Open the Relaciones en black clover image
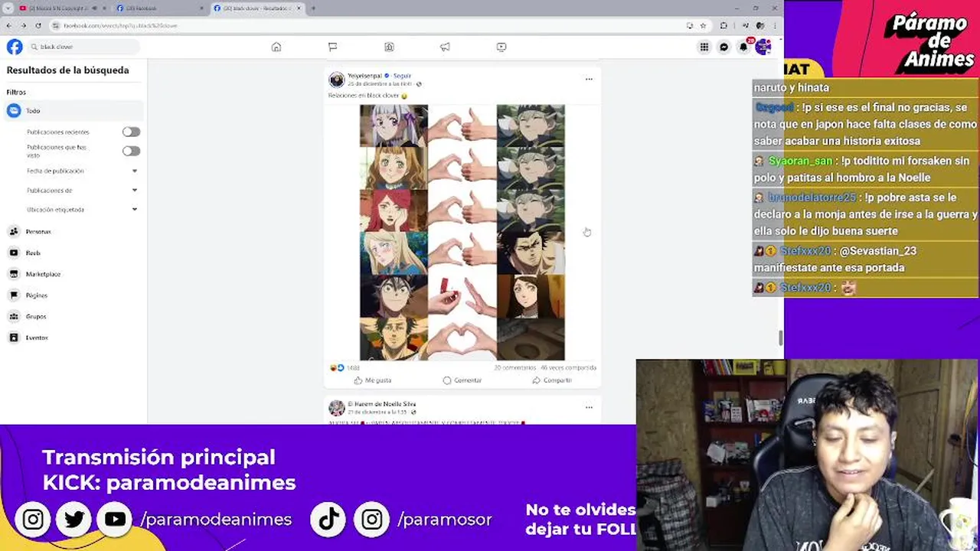This screenshot has width=980, height=551. (462, 232)
